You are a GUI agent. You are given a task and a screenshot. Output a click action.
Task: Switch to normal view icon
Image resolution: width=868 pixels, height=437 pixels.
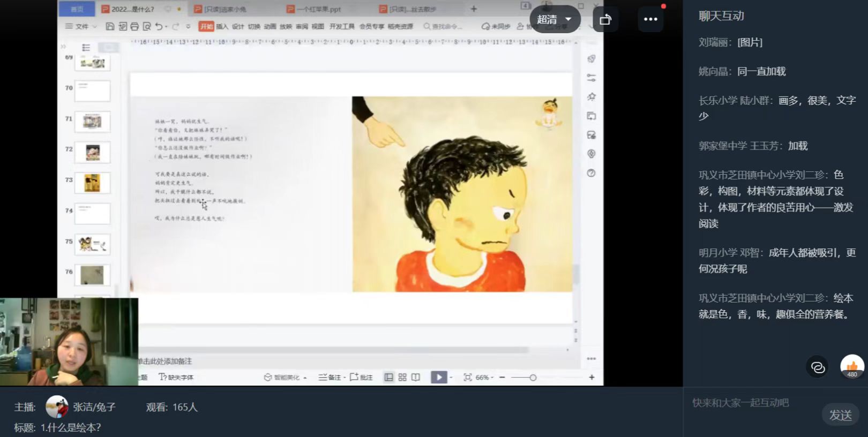[389, 377]
